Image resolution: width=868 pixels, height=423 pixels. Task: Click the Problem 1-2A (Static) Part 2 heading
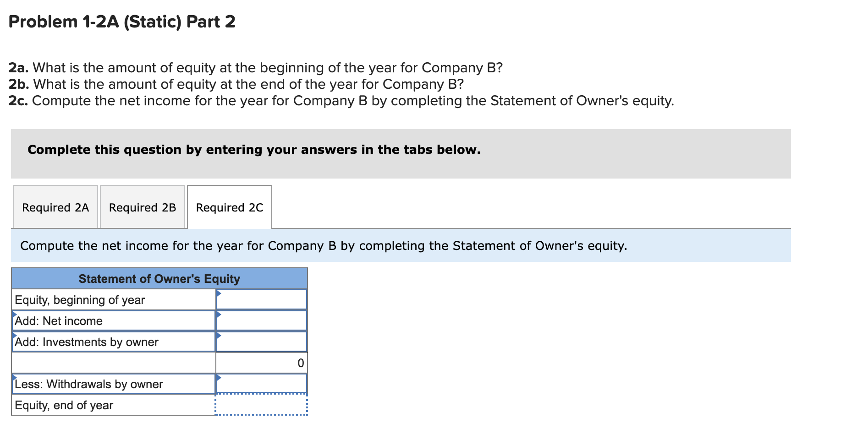point(121,21)
